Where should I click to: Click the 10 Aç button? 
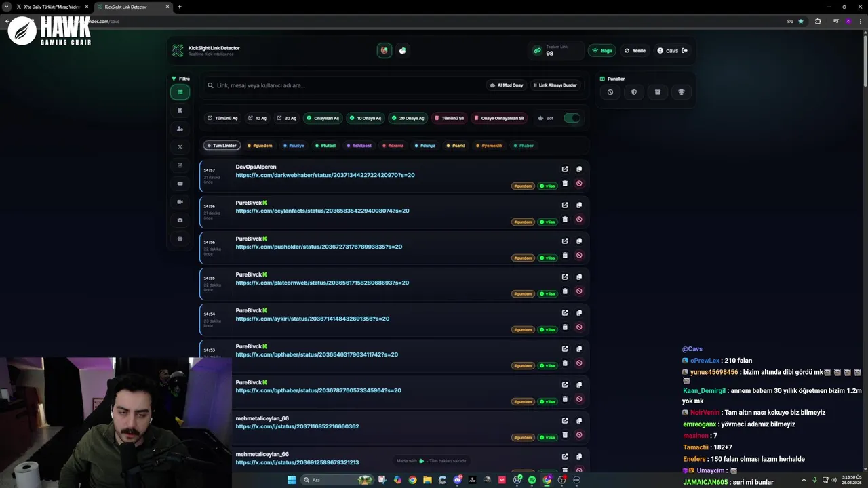pyautogui.click(x=257, y=118)
